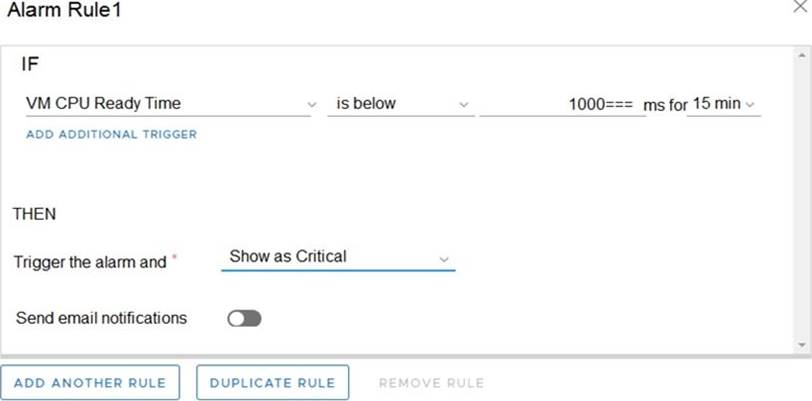Click the chevron arrow beside 'is below'

pyautogui.click(x=463, y=104)
